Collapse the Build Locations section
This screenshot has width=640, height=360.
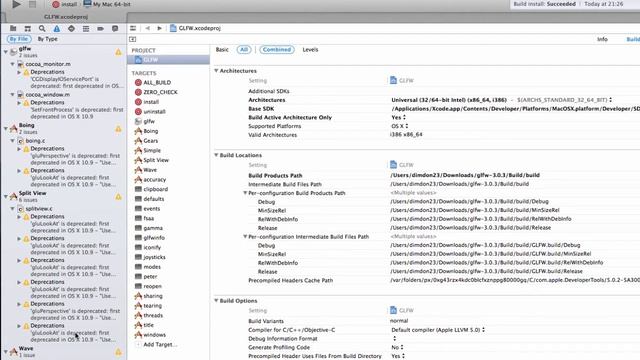216,155
